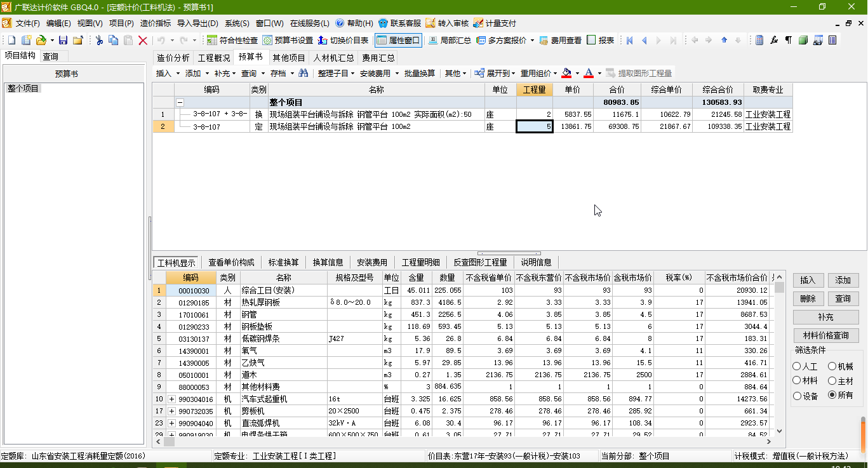
Task: Click the 材料价格查询 button
Action: coord(825,335)
